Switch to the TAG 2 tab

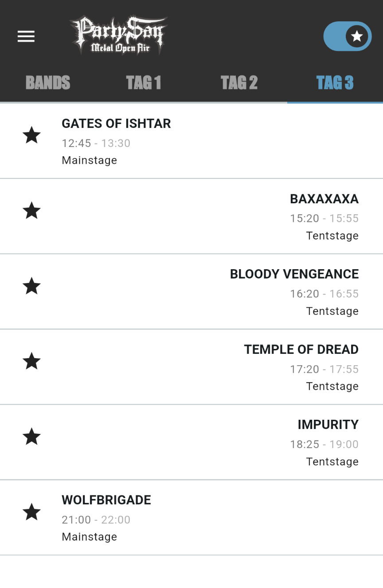pyautogui.click(x=239, y=83)
